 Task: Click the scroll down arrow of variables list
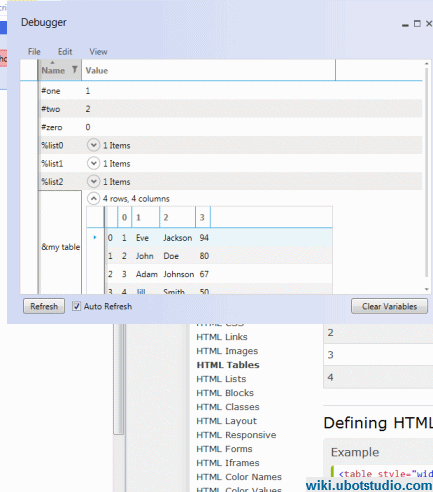pos(426,289)
